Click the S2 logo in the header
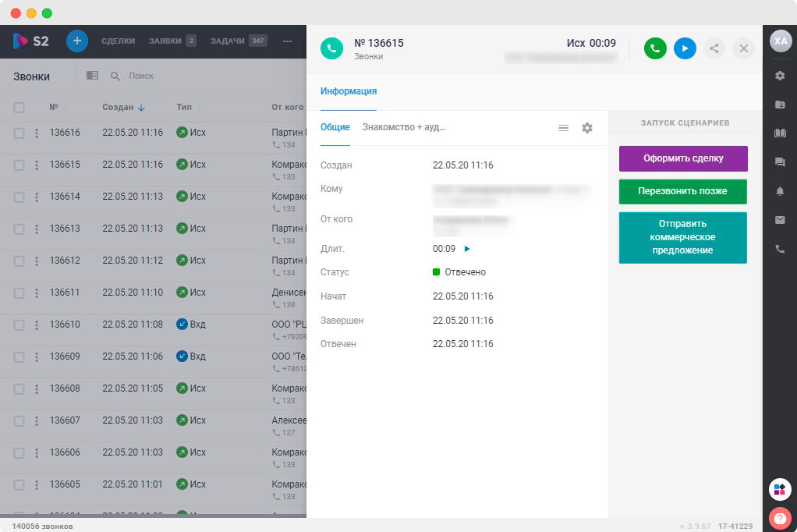The height and width of the screenshot is (532, 797). pyautogui.click(x=30, y=41)
